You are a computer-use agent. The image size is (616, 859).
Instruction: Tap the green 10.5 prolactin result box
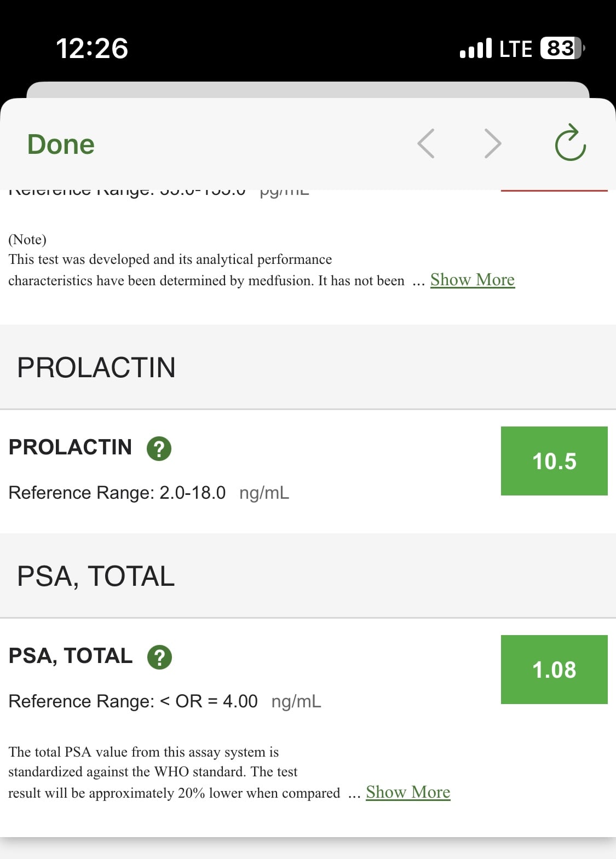tap(554, 461)
